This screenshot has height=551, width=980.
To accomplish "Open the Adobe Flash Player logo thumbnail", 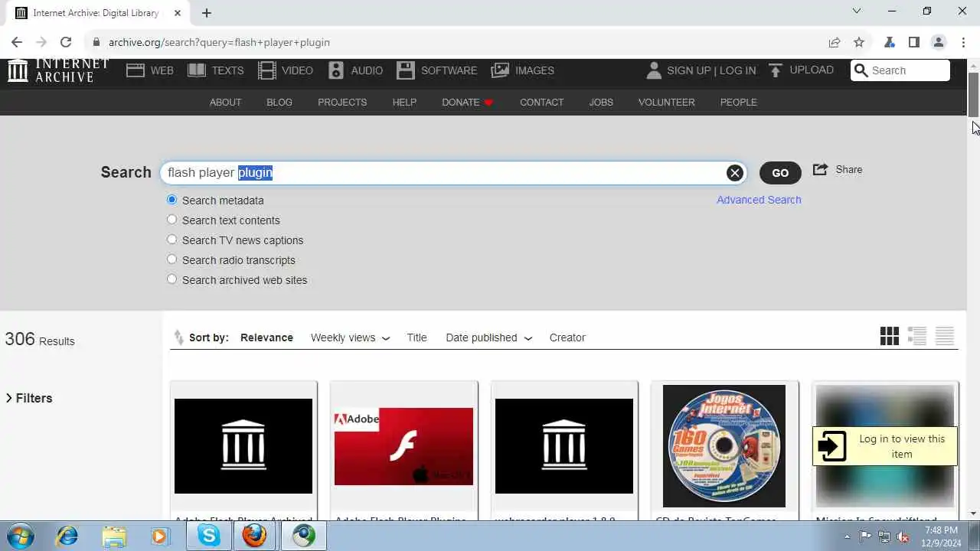I will (403, 446).
